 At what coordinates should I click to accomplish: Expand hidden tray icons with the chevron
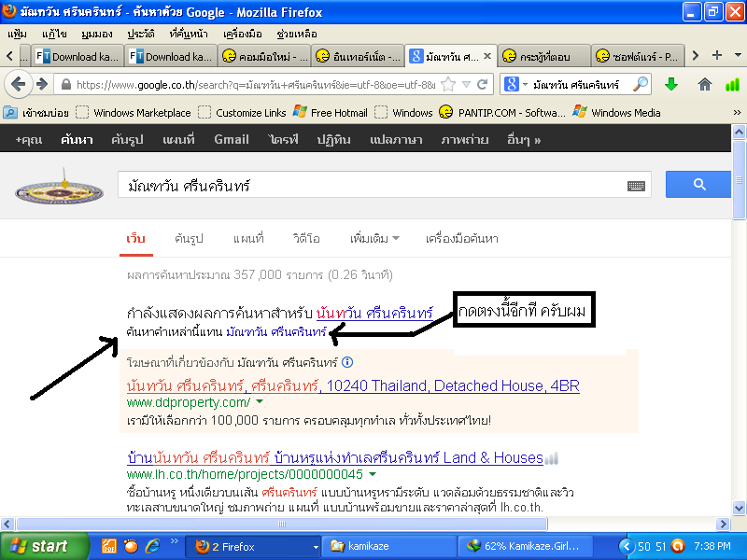click(627, 546)
